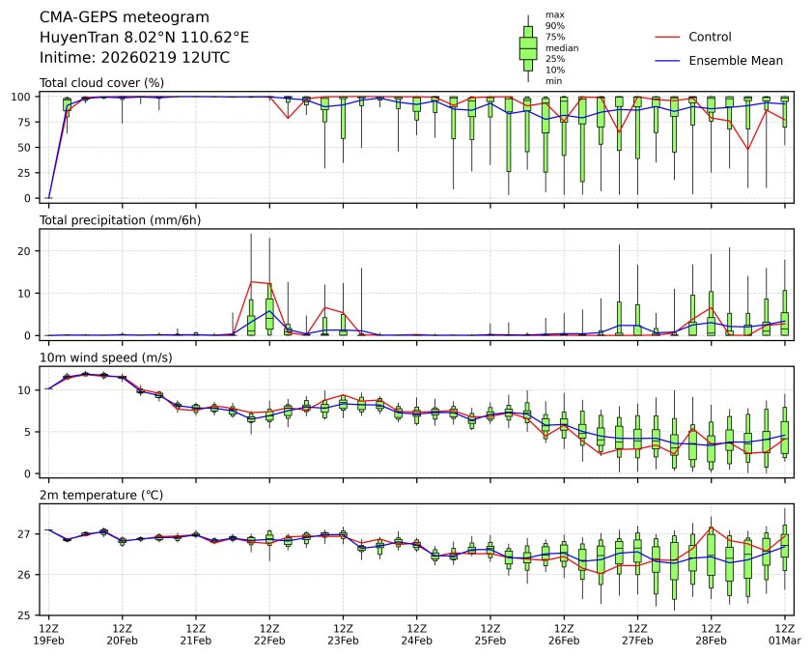The image size is (812, 657).
Task: Click the 90% percentile legend label
Action: (x=554, y=26)
